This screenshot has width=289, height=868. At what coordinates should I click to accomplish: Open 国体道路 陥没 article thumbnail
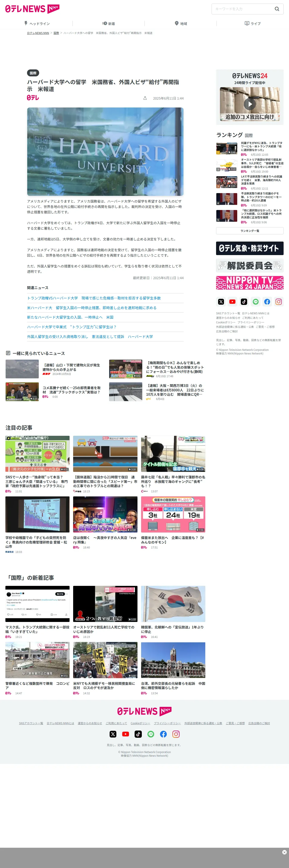pos(105,454)
